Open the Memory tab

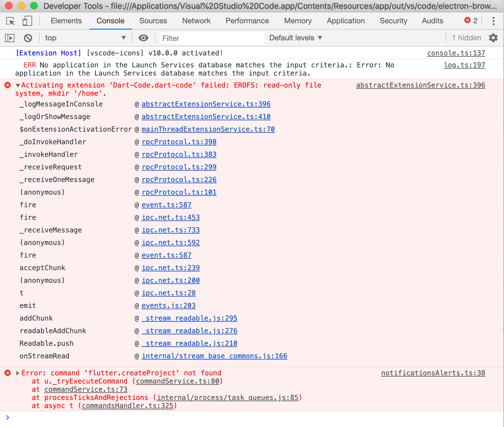(298, 21)
